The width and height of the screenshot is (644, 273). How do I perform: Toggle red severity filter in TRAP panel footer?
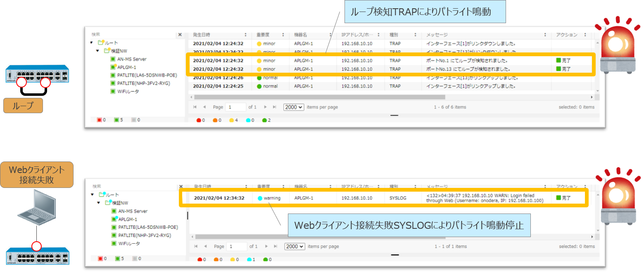(x=201, y=120)
